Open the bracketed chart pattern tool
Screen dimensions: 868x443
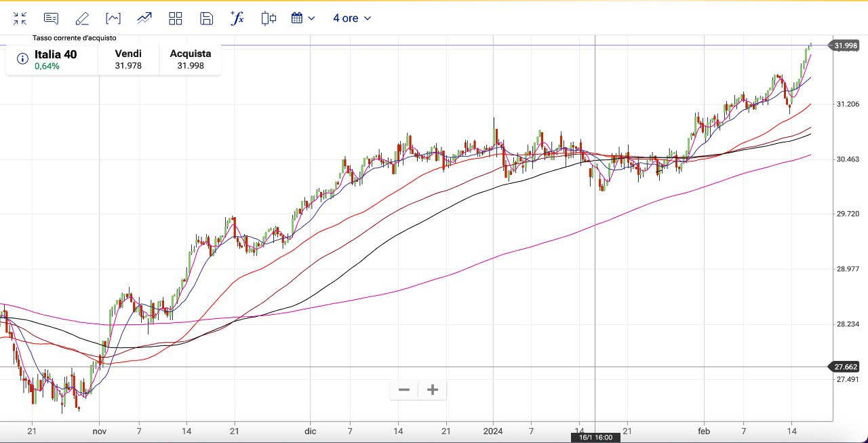click(x=113, y=18)
